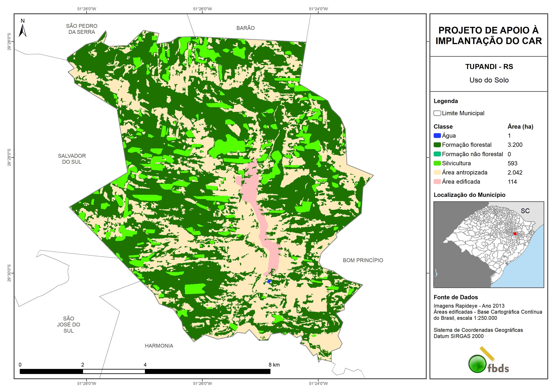This screenshot has width=555, height=392.
Task: Click the BARÃO municipality label
Action: (245, 28)
